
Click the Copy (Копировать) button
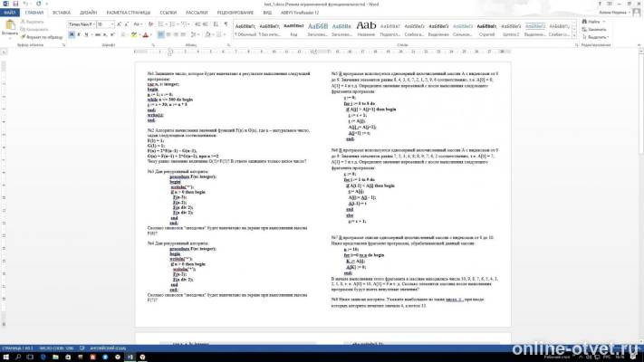pos(34,30)
